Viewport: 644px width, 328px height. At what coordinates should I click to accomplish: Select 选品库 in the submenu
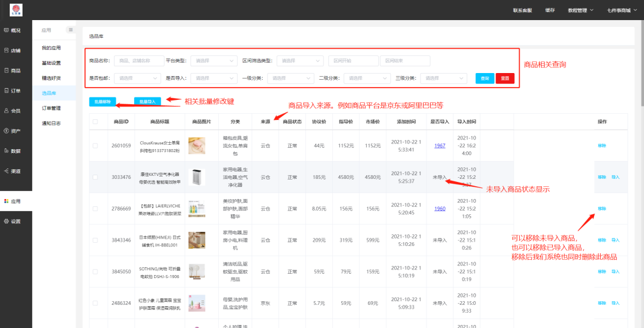pos(54,93)
